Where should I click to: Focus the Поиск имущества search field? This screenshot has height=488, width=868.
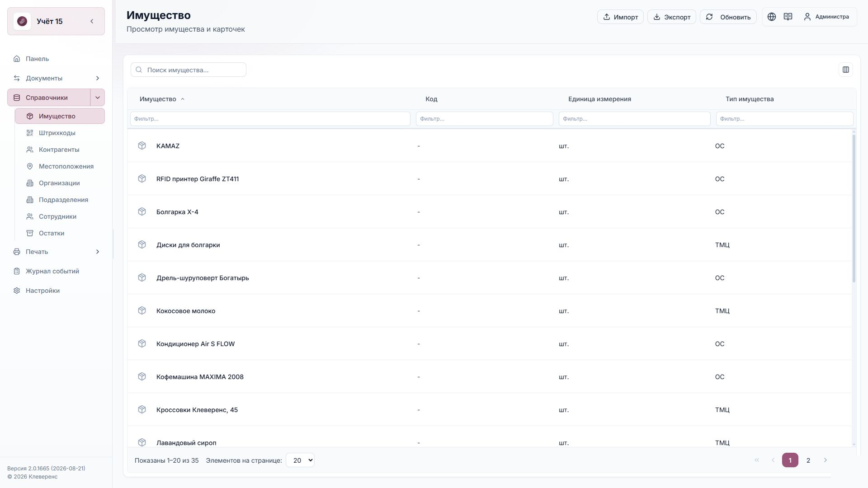pos(189,70)
